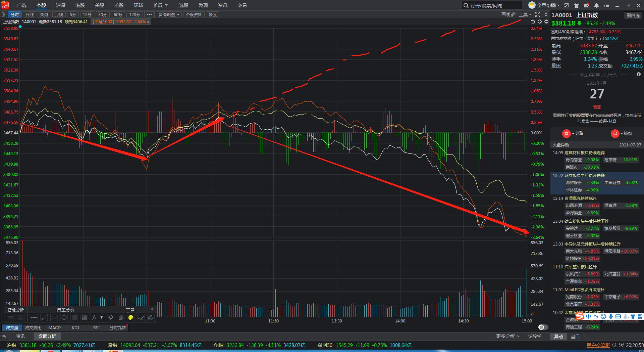Select the MACD indicator tab
The height and width of the screenshot is (352, 644).
(x=54, y=327)
